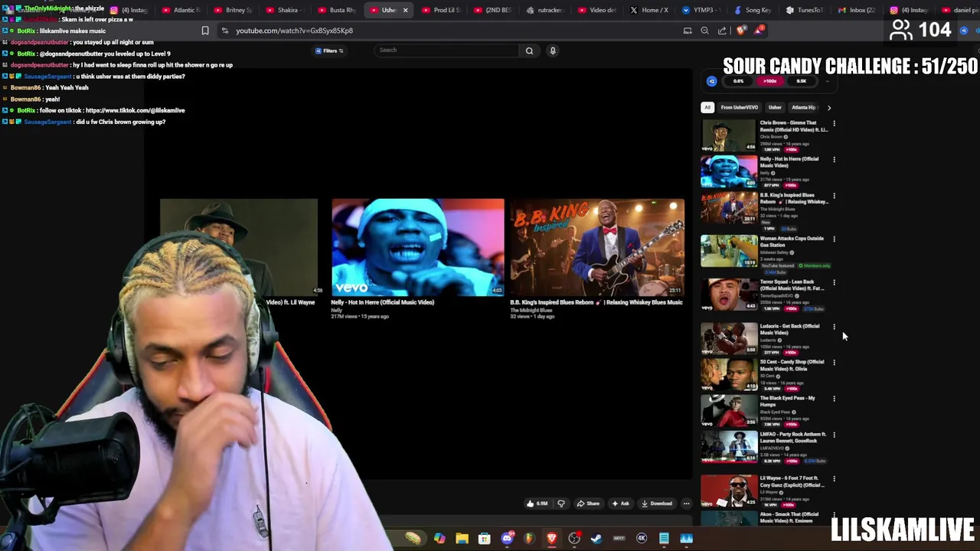Image resolution: width=980 pixels, height=551 pixels.
Task: Click the dislike thumbs-down button
Action: point(561,504)
